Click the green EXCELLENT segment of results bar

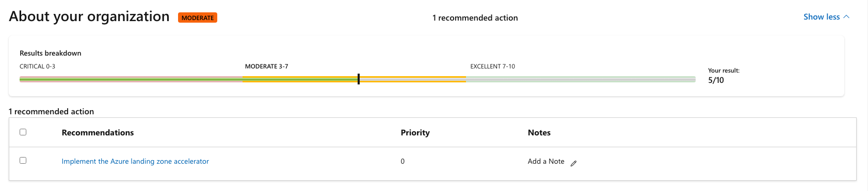coord(581,79)
